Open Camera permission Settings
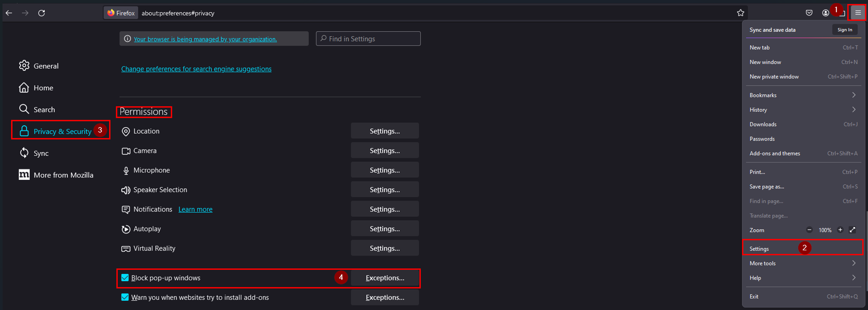The image size is (868, 310). pos(385,151)
